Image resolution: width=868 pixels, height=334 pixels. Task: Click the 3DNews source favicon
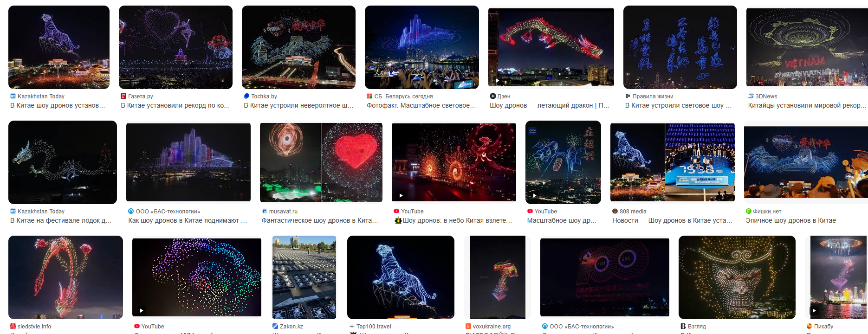point(751,96)
